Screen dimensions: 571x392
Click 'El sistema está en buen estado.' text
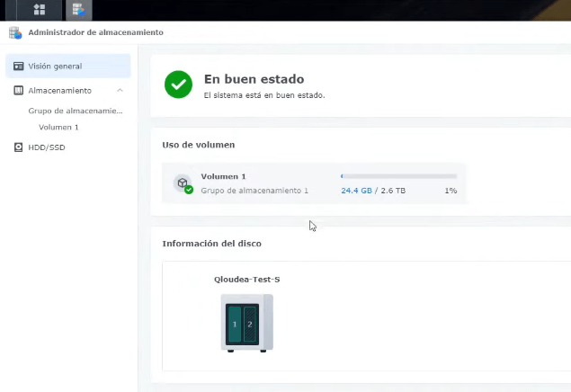pos(264,95)
